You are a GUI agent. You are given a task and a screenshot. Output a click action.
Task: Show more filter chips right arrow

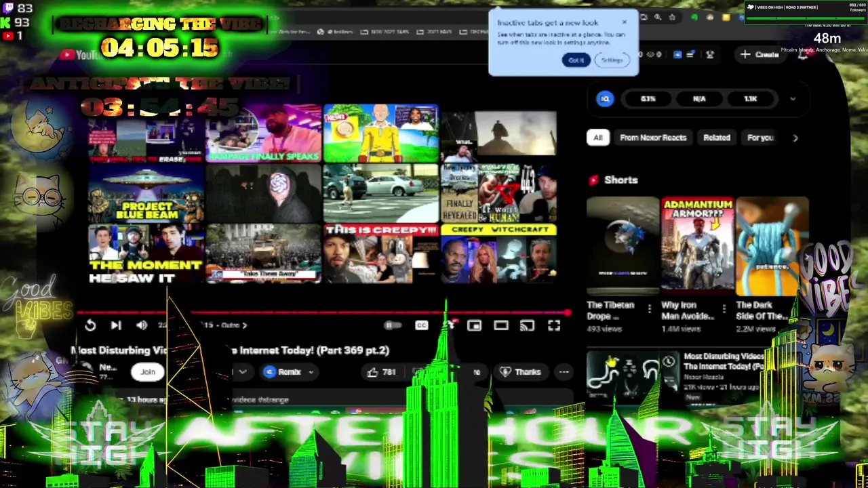(795, 138)
